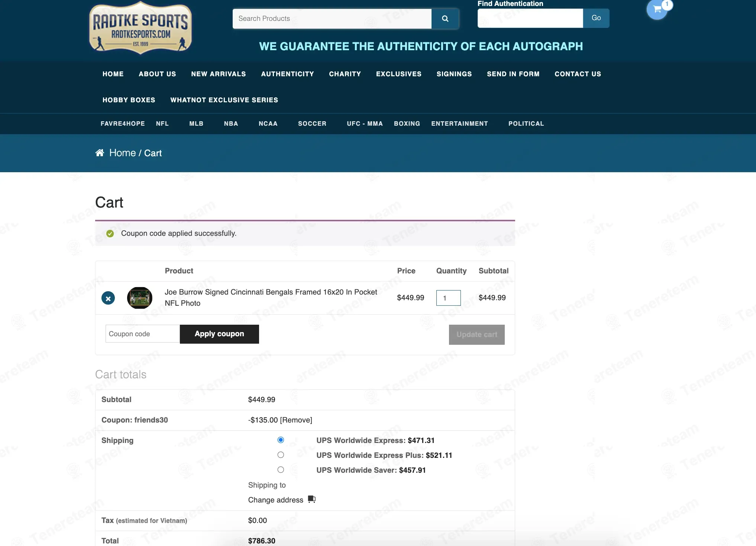Click the Radtke Sports logo
Screen dimensions: 756x546
point(140,28)
